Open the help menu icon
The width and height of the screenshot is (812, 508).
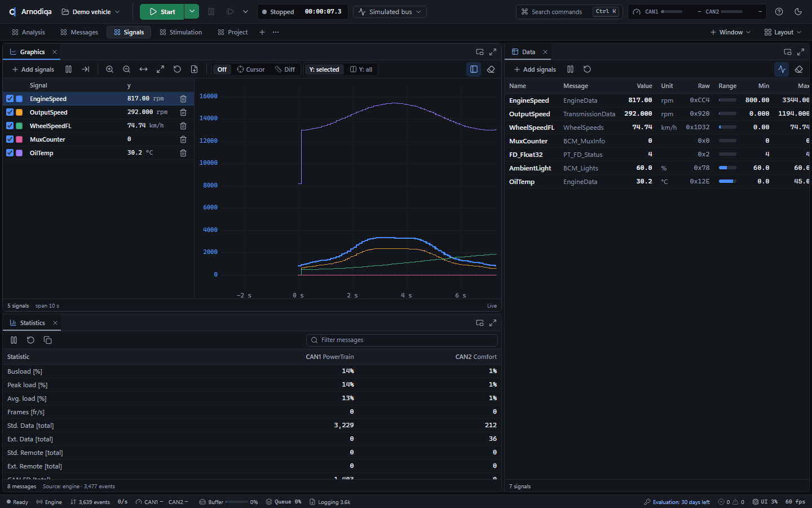click(x=779, y=12)
